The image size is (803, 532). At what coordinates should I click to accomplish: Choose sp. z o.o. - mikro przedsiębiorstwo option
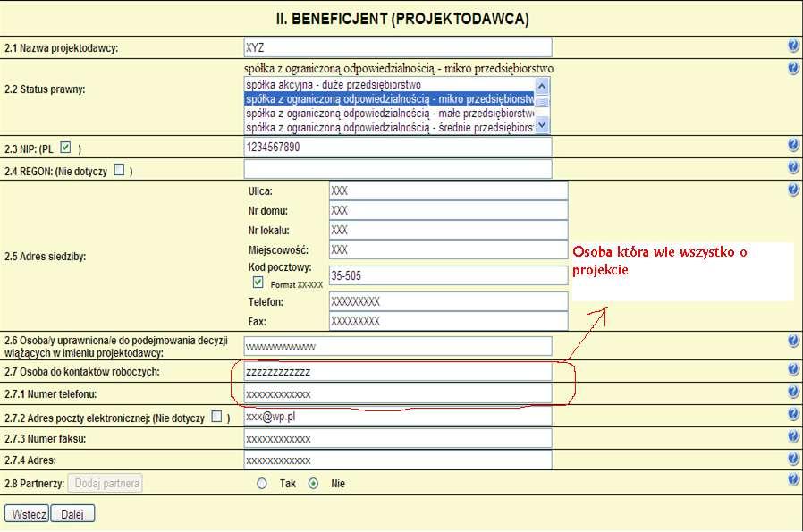pos(389,99)
